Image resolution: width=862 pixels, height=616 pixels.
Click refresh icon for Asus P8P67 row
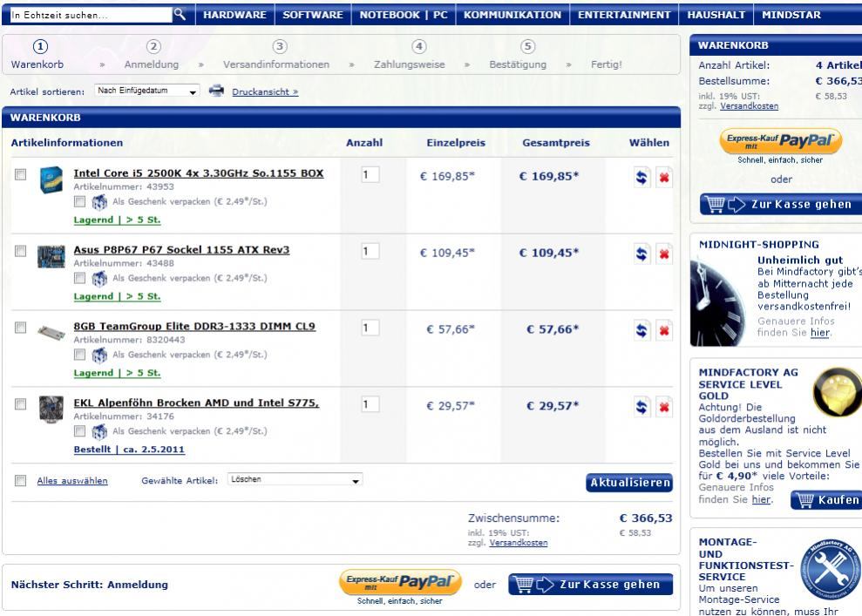tap(641, 254)
